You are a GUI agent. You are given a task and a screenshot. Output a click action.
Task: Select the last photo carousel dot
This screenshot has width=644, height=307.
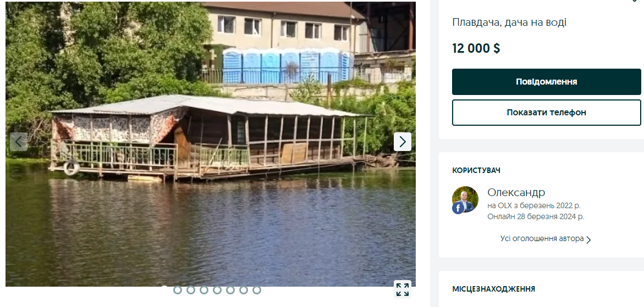[x=257, y=290]
